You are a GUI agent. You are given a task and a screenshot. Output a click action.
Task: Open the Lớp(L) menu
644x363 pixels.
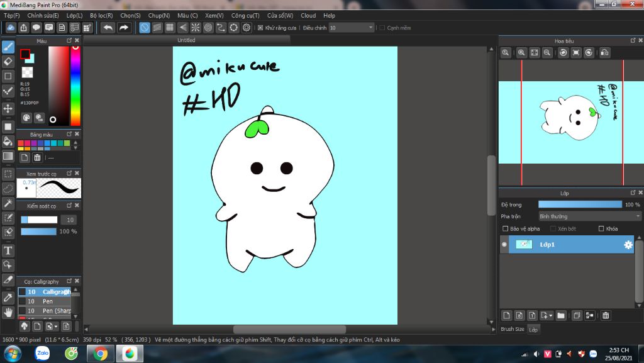click(74, 15)
